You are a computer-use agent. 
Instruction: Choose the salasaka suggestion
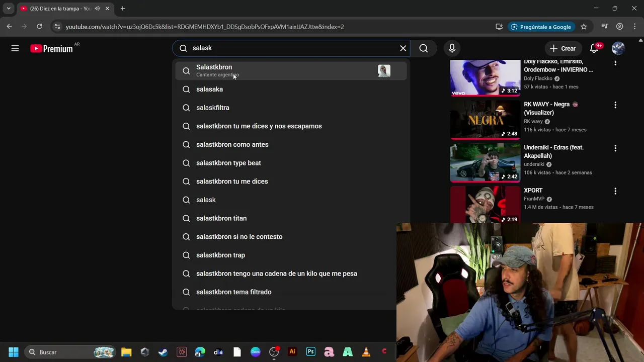tap(291, 89)
